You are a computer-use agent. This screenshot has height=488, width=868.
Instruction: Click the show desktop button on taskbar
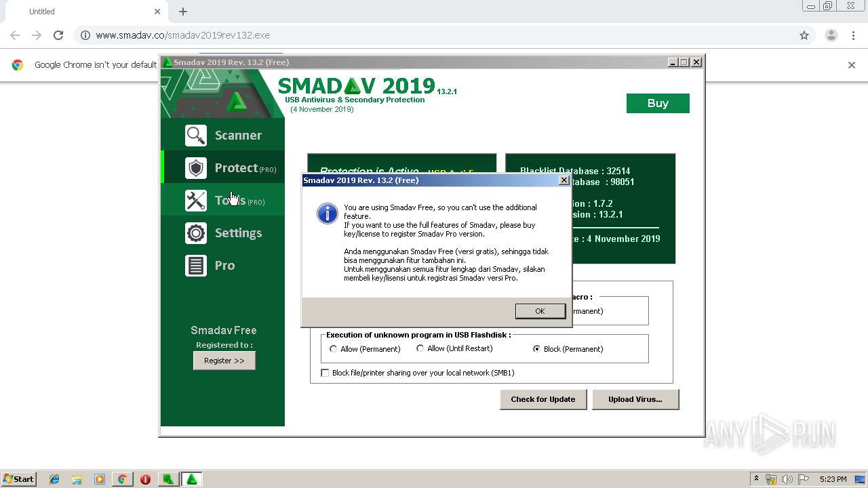861,479
